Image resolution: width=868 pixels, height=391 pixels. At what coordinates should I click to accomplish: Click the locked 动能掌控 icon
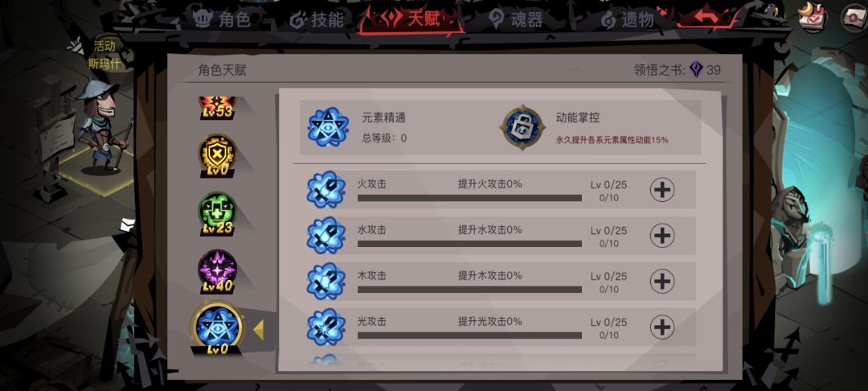point(520,127)
